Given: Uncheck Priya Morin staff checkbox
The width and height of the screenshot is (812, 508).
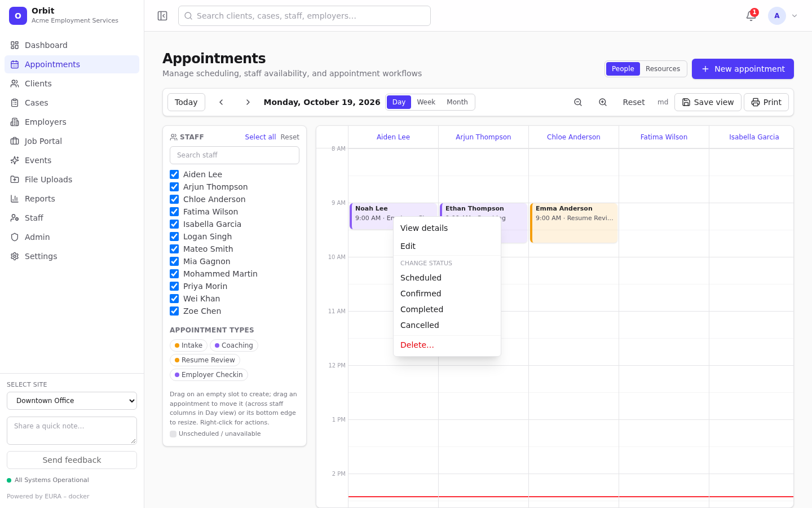Looking at the screenshot, I should click(174, 286).
